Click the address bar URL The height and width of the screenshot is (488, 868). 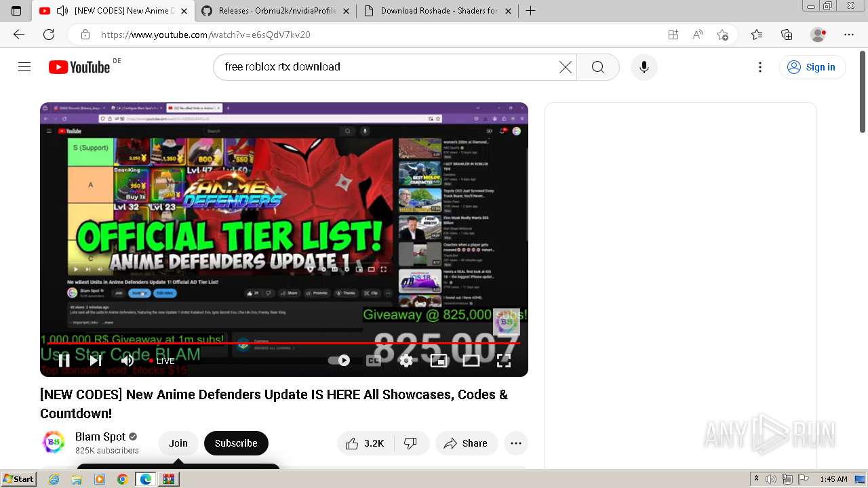point(205,35)
